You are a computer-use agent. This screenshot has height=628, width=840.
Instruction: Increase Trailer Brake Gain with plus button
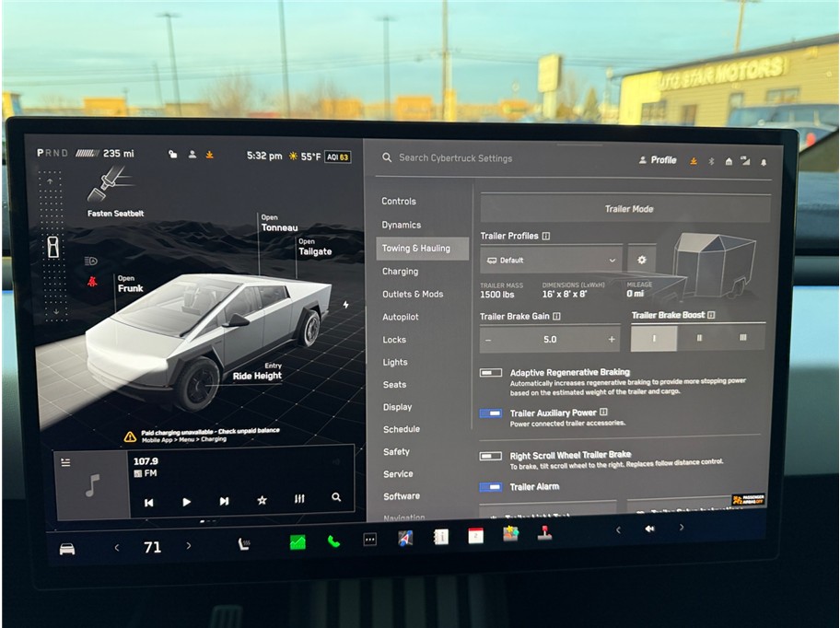coord(611,339)
